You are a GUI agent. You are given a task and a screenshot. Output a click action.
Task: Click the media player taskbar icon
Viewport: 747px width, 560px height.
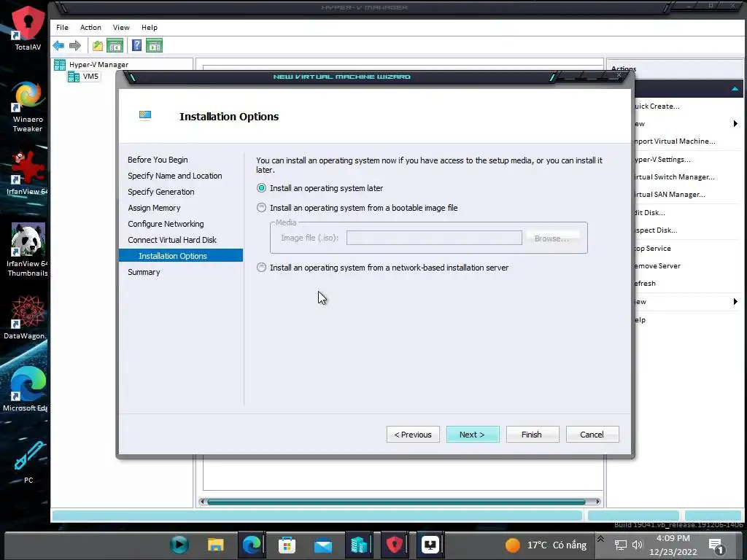pyautogui.click(x=179, y=544)
